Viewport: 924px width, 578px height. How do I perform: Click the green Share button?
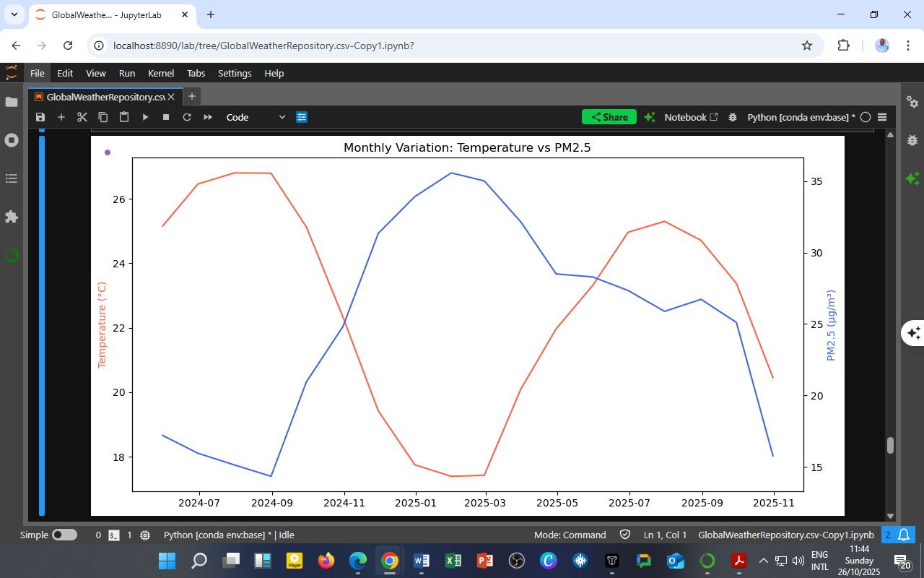[609, 117]
